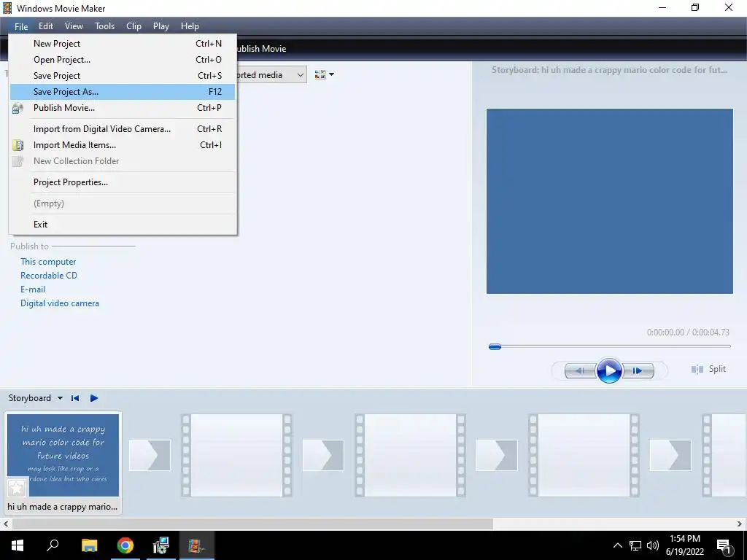Click the effects star on the first clip
The height and width of the screenshot is (560, 747).
(17, 488)
